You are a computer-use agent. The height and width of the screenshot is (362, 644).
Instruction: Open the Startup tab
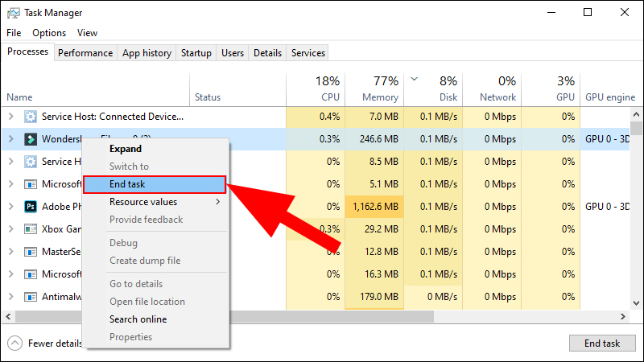point(196,53)
